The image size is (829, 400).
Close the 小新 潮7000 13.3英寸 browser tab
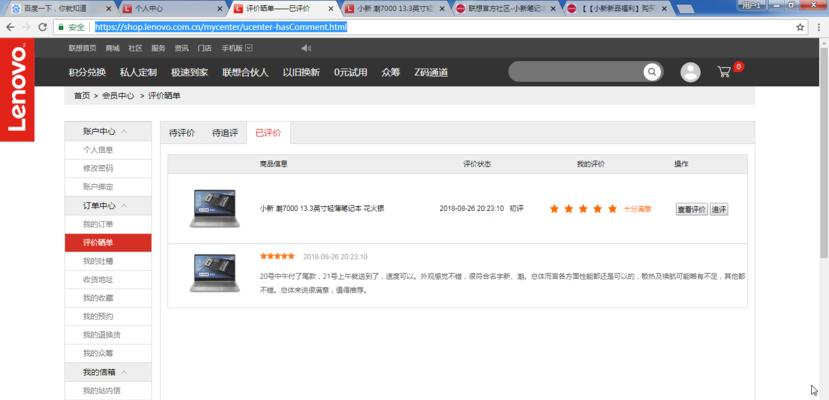click(x=442, y=9)
